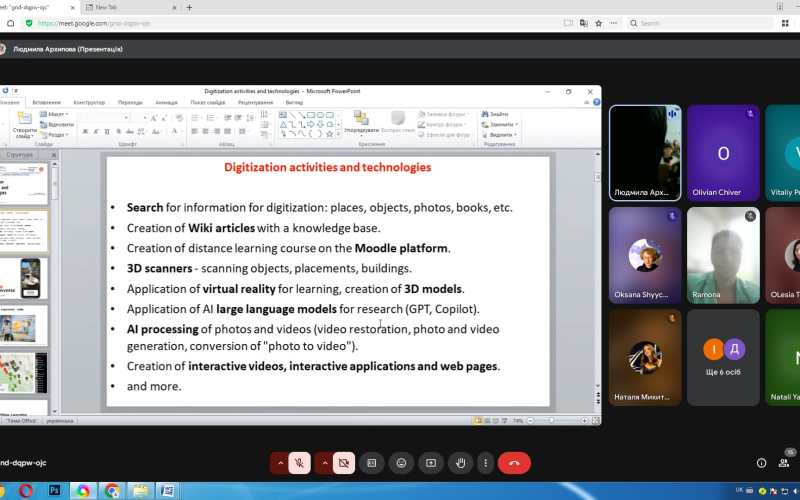Click the zoom in plus button
Image resolution: width=800 pixels, height=500 pixels.
(x=584, y=421)
